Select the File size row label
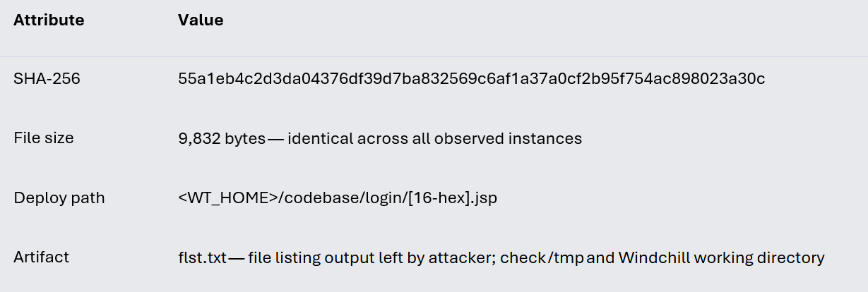Screen dimensions: 868x292 tap(44, 138)
